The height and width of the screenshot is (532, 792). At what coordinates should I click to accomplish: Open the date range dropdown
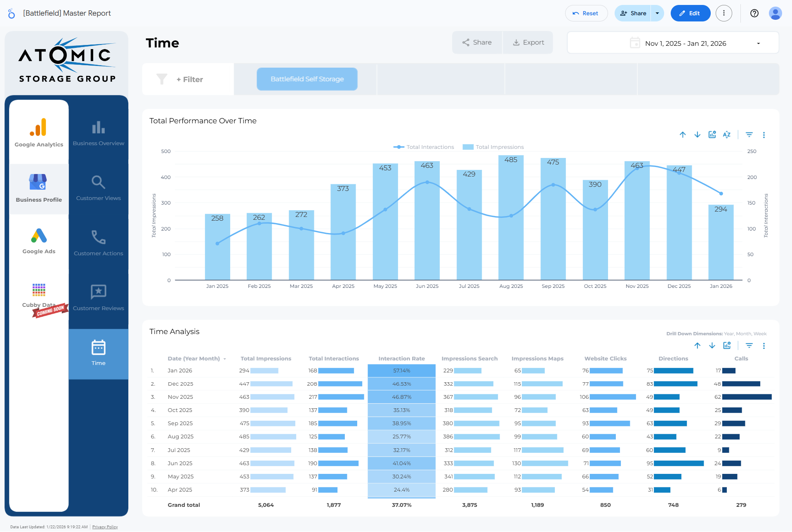[x=758, y=43]
